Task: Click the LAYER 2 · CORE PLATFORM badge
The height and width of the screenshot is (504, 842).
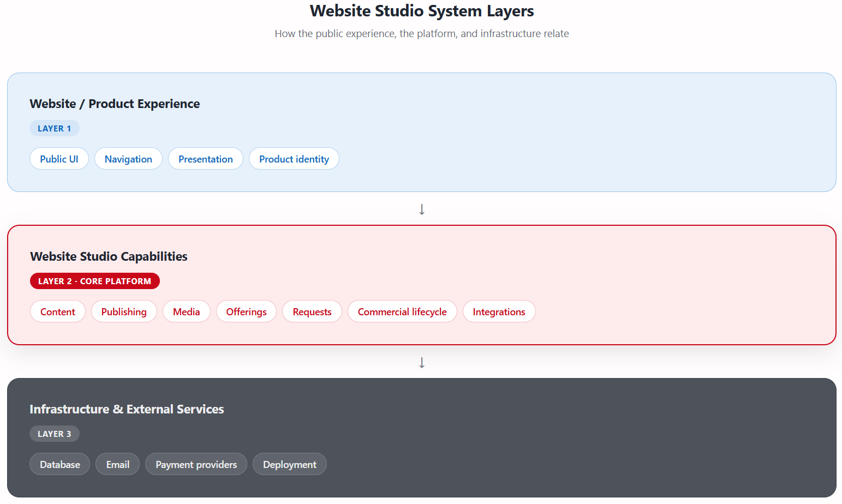Action: [x=95, y=281]
